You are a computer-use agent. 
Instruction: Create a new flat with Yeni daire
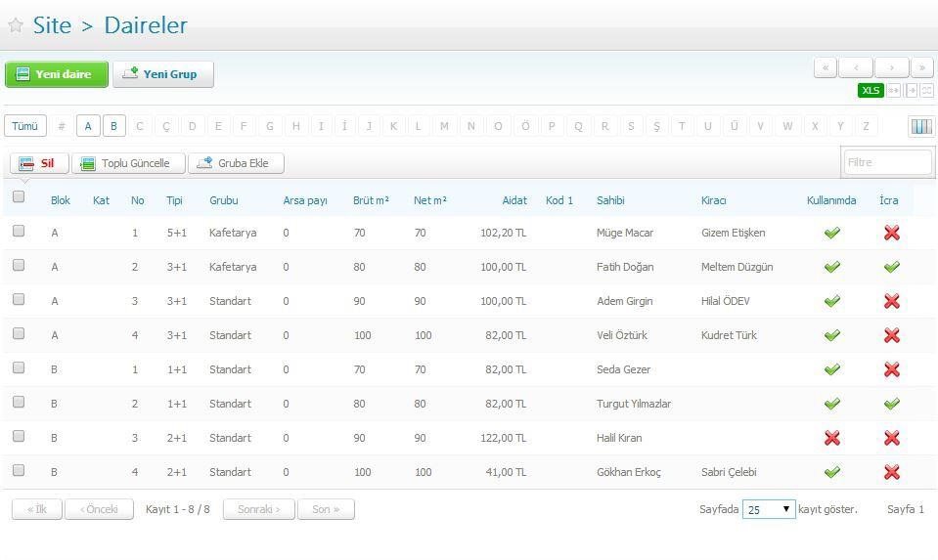[56, 74]
